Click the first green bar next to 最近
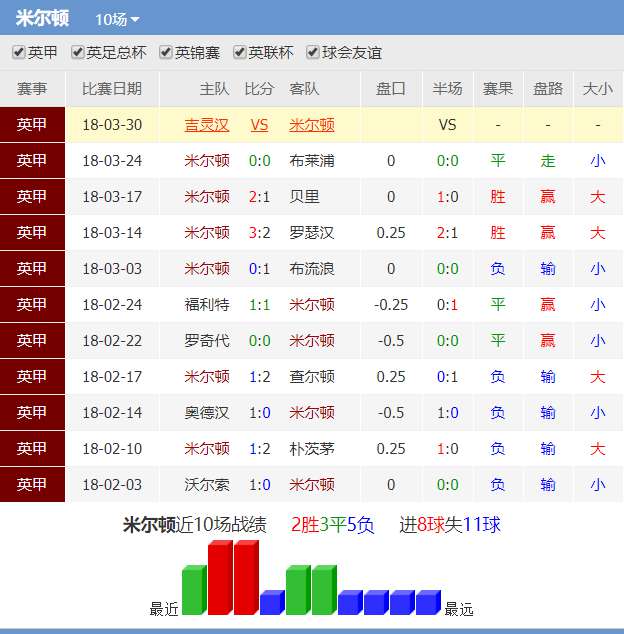The image size is (624, 634). (193, 590)
